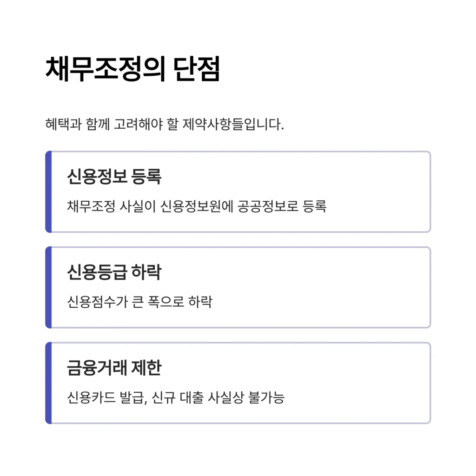476x476 pixels.
Task: Click the blue accent bar of 금융거래 제한 card
Action: 48,383
